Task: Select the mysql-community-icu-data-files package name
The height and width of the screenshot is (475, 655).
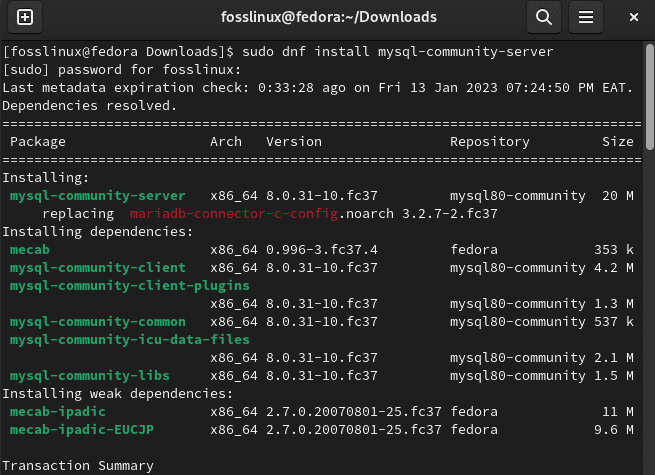Action: 129,340
